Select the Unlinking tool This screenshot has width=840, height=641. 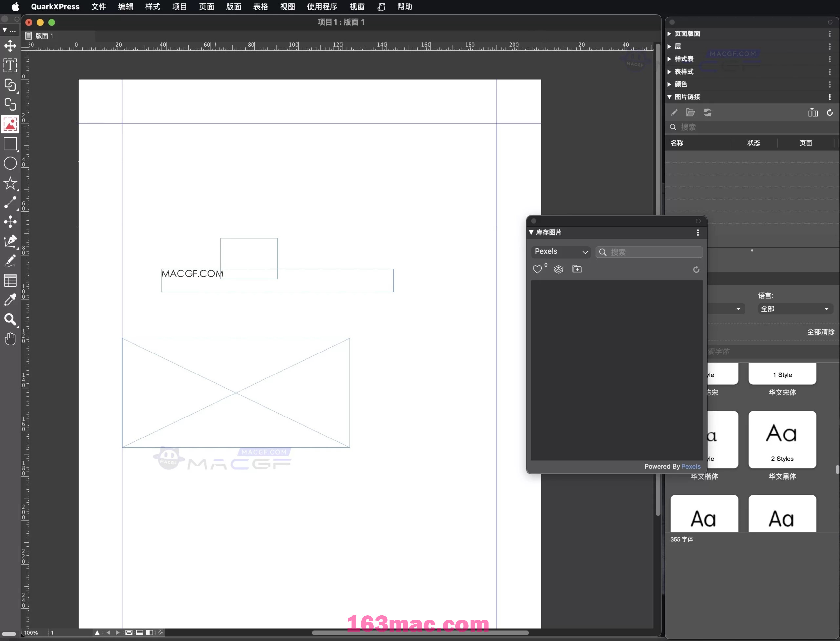(10, 104)
